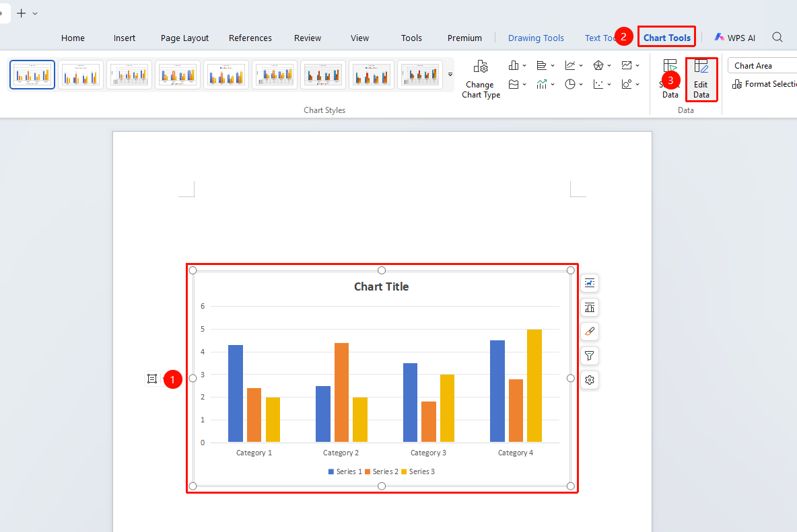
Task: Open the search magnifier icon
Action: [x=777, y=37]
